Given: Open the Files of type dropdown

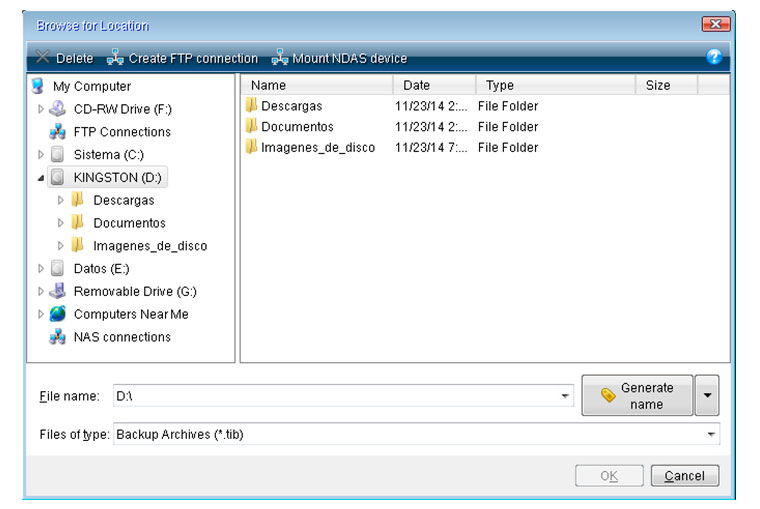Looking at the screenshot, I should click(x=711, y=434).
